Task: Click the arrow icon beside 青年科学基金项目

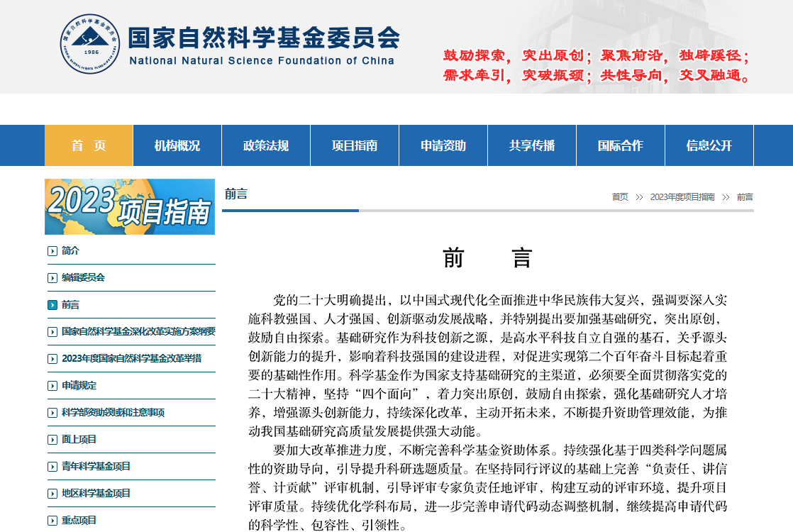Action: pyautogui.click(x=52, y=467)
